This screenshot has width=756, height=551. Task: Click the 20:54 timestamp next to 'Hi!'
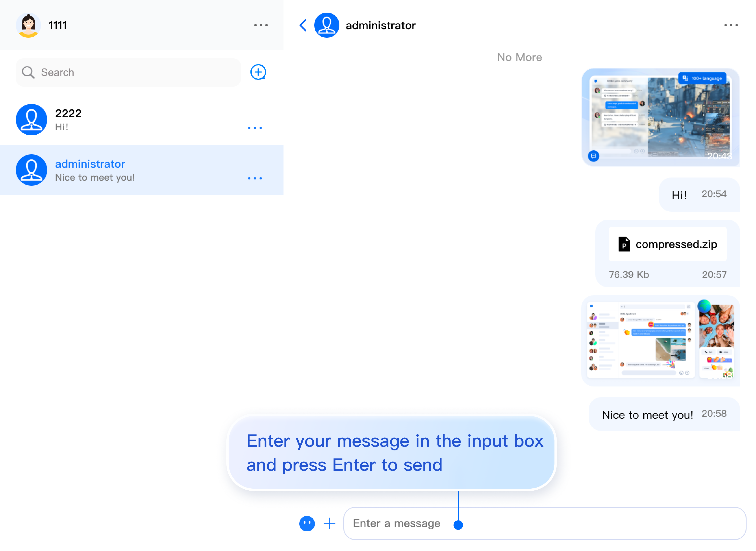714,194
